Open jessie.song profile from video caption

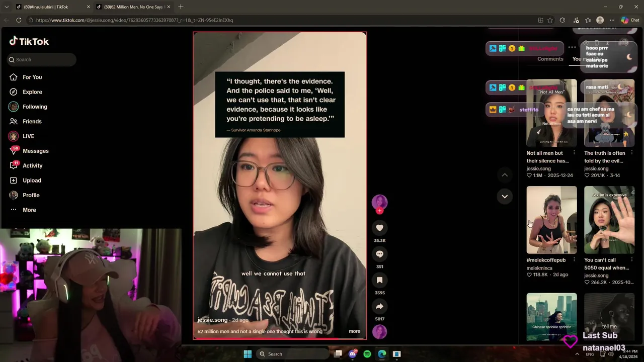[212, 320]
